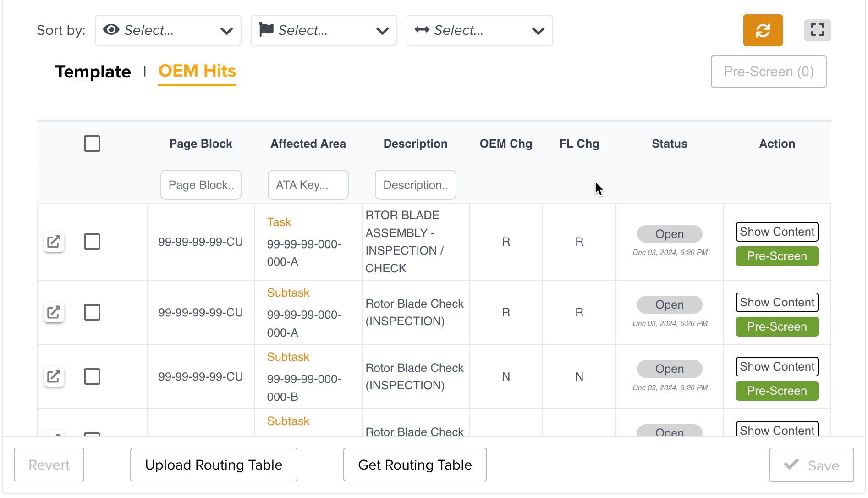This screenshot has height=498, width=868.
Task: Open the Task row 000-A external link icon
Action: pos(54,242)
